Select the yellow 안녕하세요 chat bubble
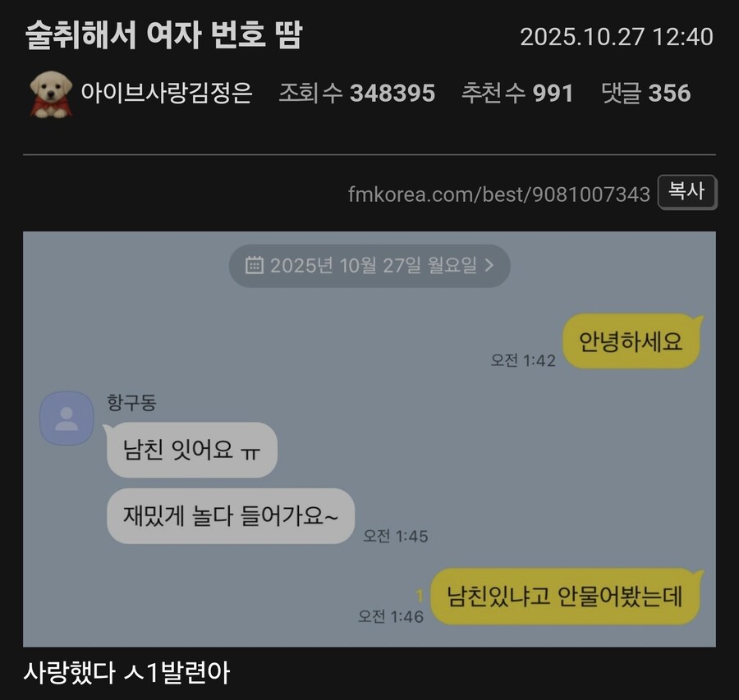 (x=631, y=341)
